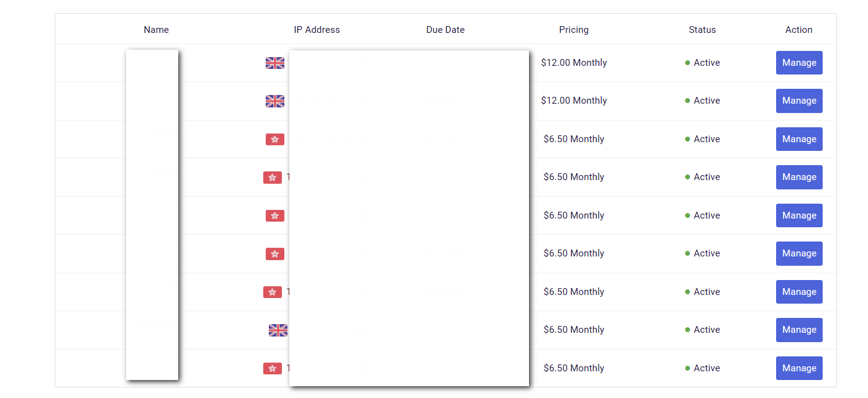This screenshot has height=398, width=868.
Task: Open Manage for the seventh row server
Action: point(798,292)
